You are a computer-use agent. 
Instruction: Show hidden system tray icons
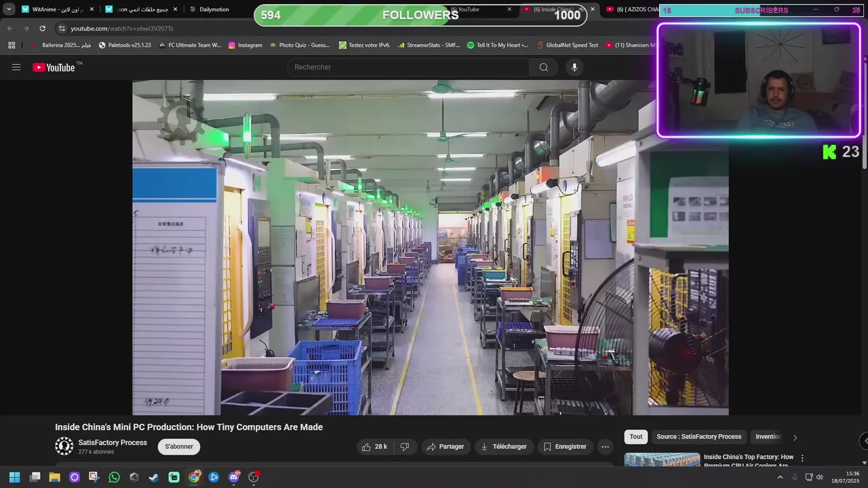tap(780, 477)
